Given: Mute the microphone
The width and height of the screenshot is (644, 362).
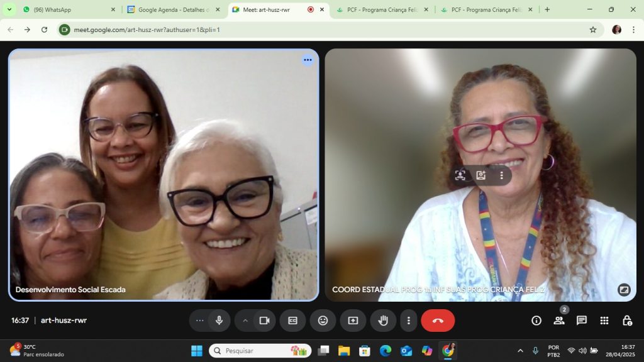Looking at the screenshot, I should coord(219,321).
